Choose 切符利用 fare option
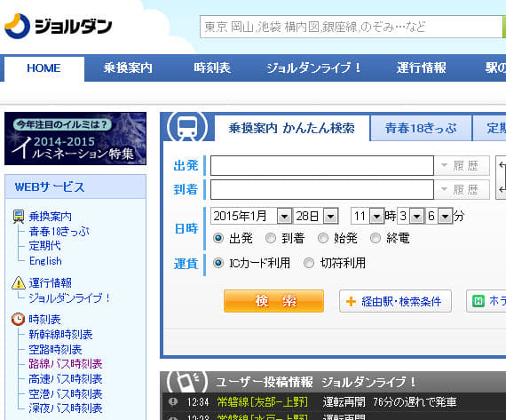 point(309,263)
